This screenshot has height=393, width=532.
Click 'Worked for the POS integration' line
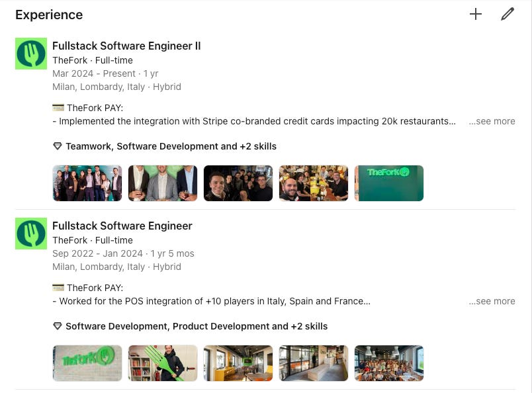click(211, 301)
